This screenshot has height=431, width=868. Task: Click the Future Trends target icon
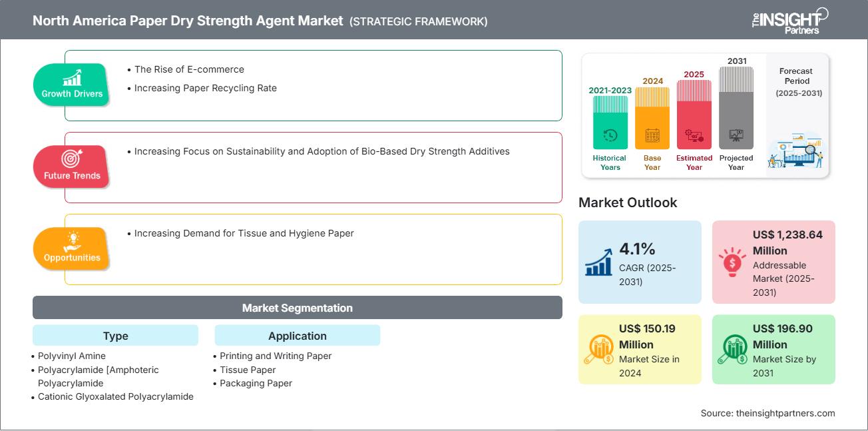[71, 159]
